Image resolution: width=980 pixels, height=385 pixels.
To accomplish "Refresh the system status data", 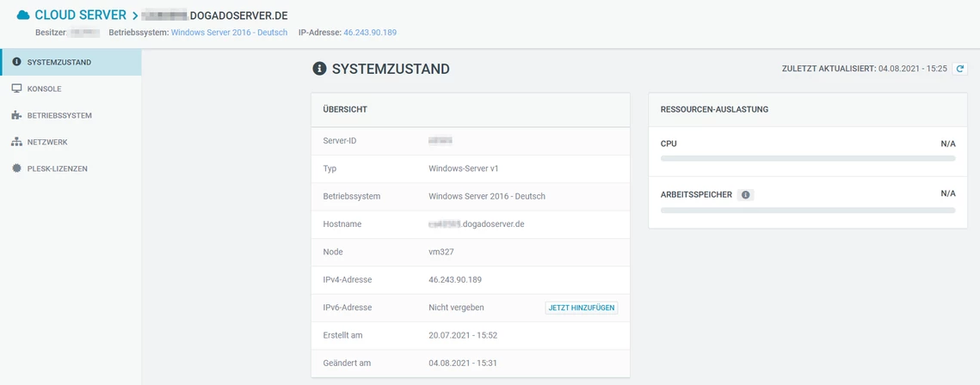I will tap(960, 68).
